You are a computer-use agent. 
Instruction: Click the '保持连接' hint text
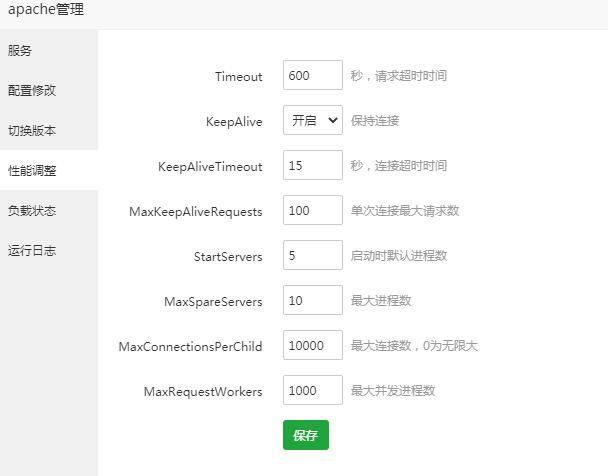[x=375, y=121]
